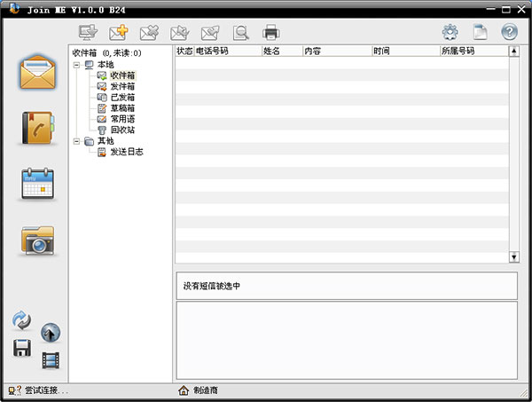Click the printer icon
Screen dimensions: 532x402
tap(271, 33)
